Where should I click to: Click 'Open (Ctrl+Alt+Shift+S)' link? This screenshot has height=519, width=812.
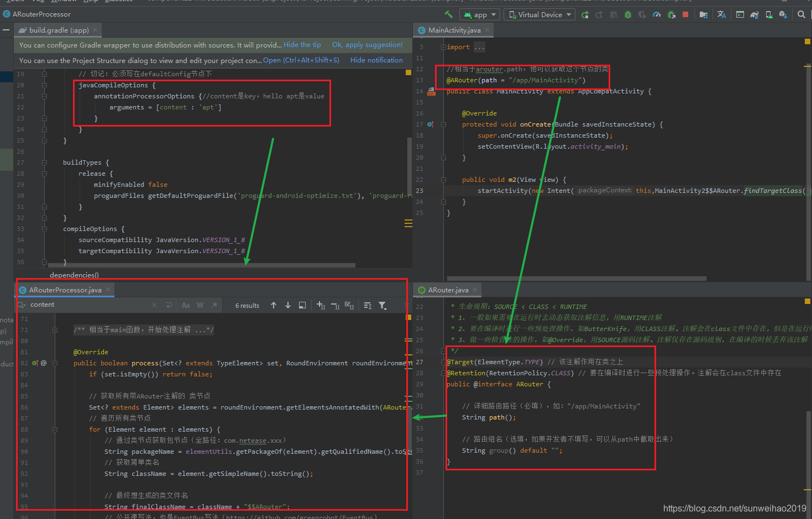301,60
